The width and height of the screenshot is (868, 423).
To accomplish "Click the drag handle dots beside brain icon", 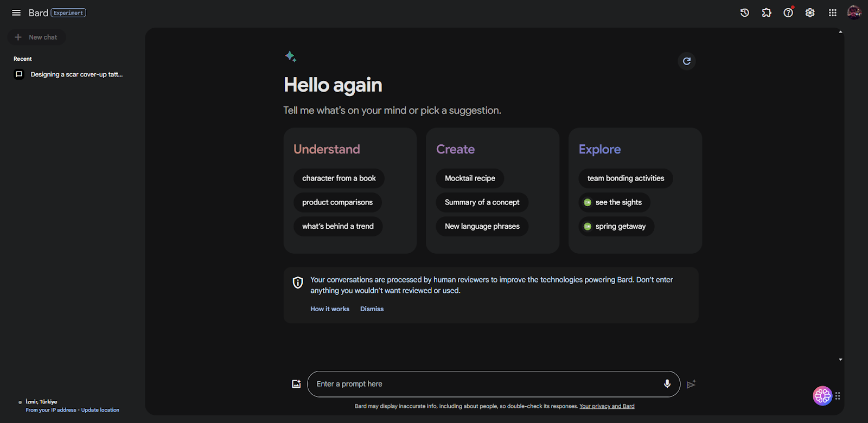I will pos(838,396).
